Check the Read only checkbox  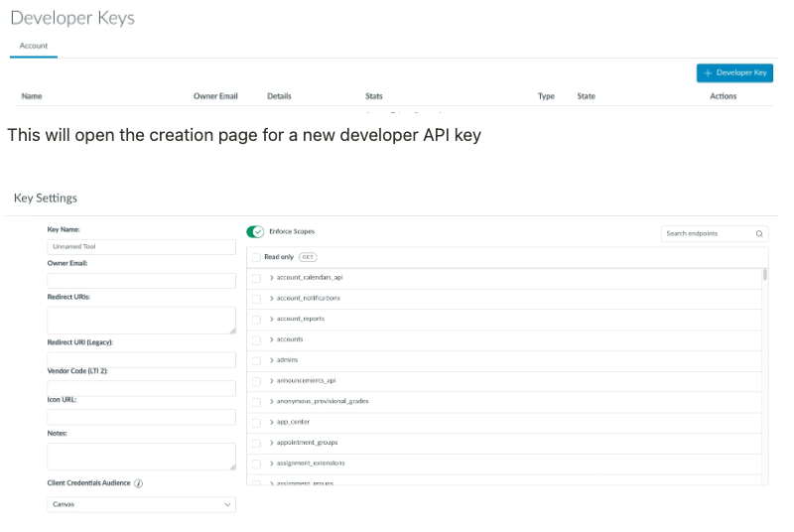(x=256, y=257)
